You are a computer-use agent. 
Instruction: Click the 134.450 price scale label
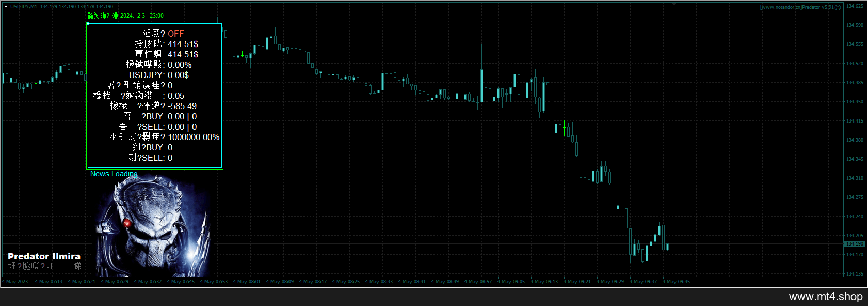(x=855, y=102)
